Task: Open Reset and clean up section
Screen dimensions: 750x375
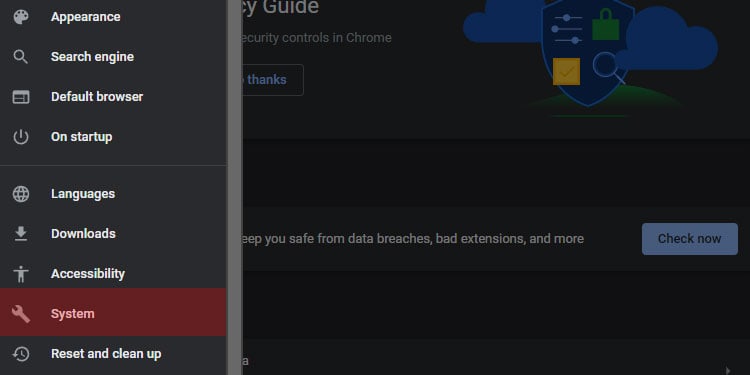Action: 113,354
